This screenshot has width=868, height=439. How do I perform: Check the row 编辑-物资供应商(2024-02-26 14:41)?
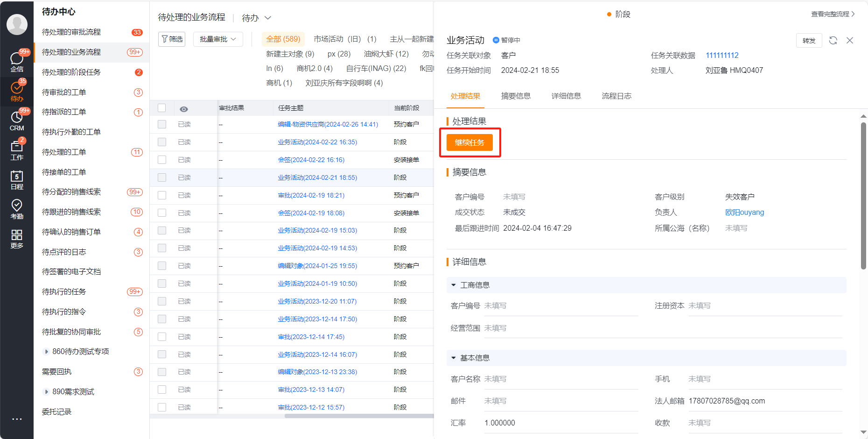[162, 124]
